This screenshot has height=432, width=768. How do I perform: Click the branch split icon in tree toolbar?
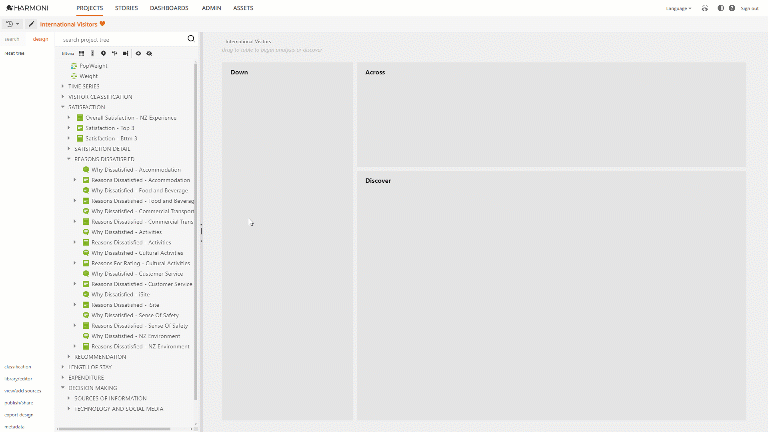[115, 53]
